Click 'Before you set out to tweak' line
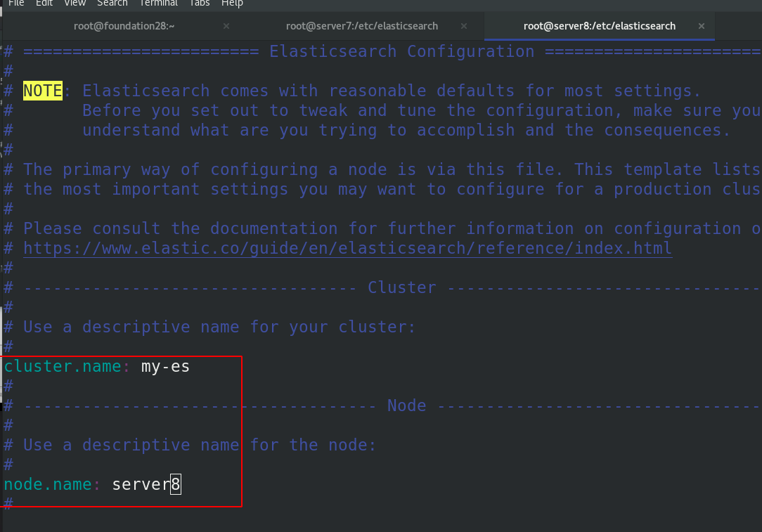Viewport: 762px width, 532px height. (x=422, y=111)
